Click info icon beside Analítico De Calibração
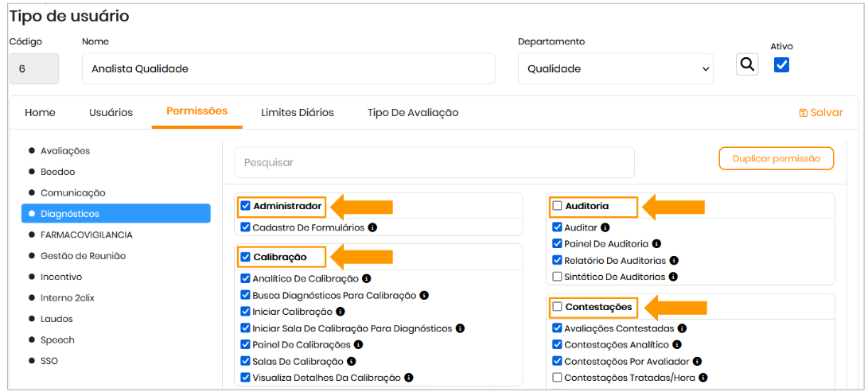Viewport: 868px width, 392px height. pyautogui.click(x=366, y=278)
